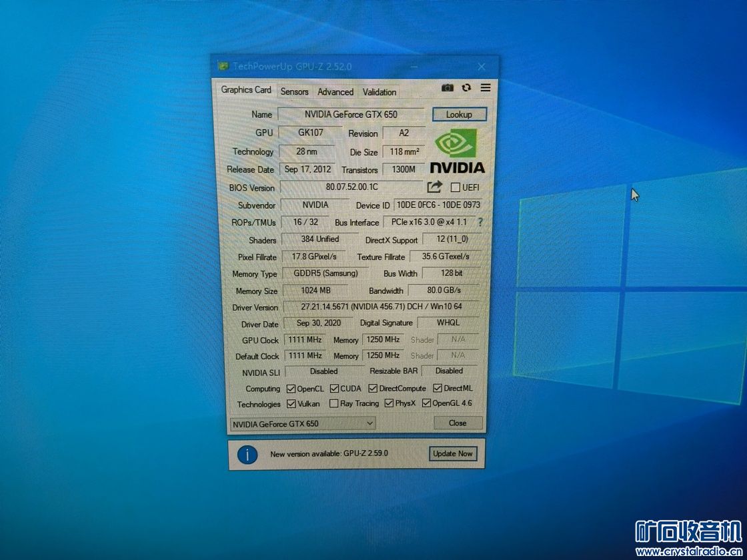Click the ROPs/TMUs value 16 / 32

(305, 222)
